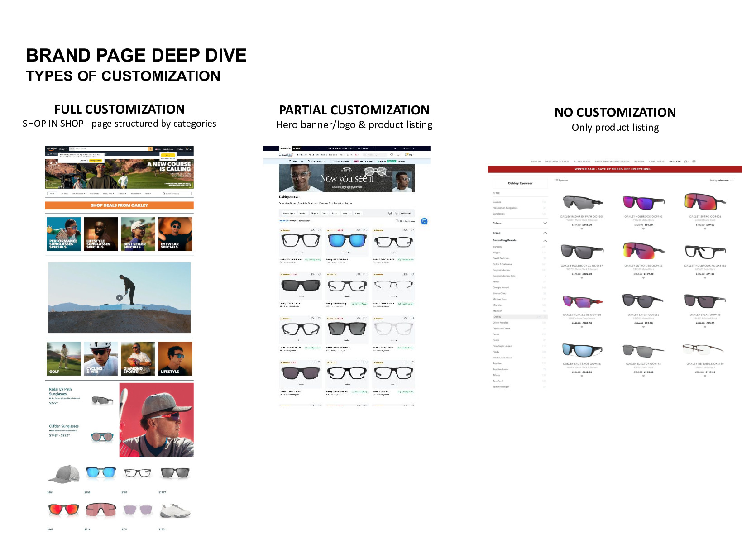Open Clifden Sunglasses listing
The height and width of the screenshot is (534, 756).
[82, 433]
